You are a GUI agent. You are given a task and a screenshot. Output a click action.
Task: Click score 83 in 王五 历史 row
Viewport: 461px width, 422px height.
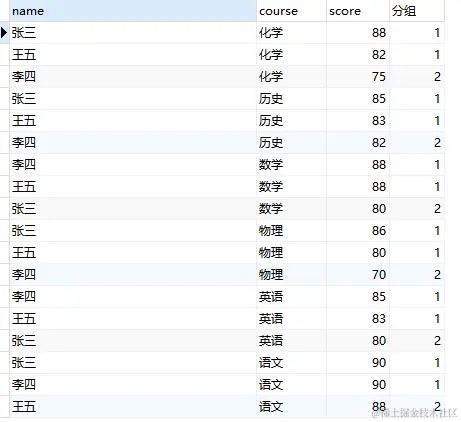click(x=358, y=121)
